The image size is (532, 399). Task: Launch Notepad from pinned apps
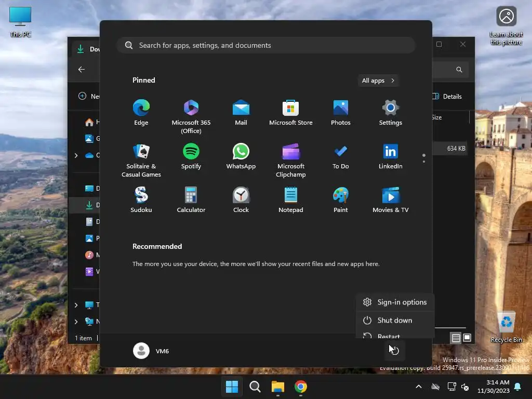291,200
